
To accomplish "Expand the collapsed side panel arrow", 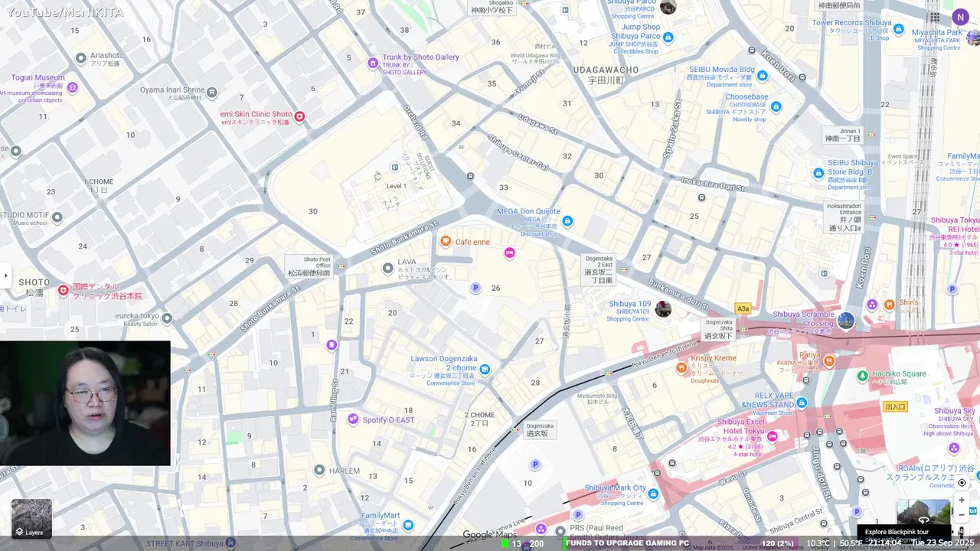I will (5, 275).
